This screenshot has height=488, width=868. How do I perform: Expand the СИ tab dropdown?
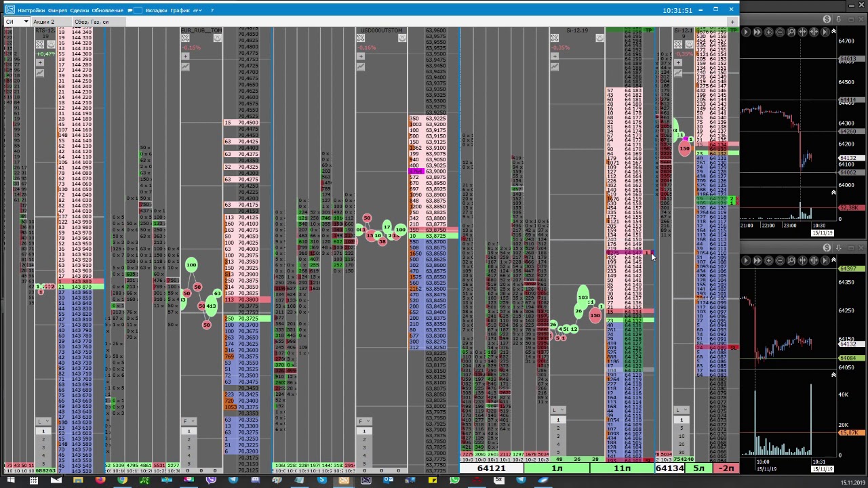pos(26,22)
